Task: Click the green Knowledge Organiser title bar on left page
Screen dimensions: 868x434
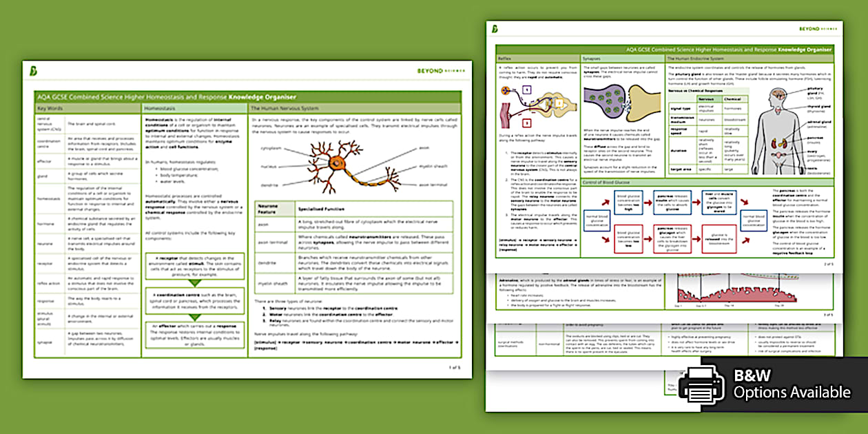Action: click(247, 97)
